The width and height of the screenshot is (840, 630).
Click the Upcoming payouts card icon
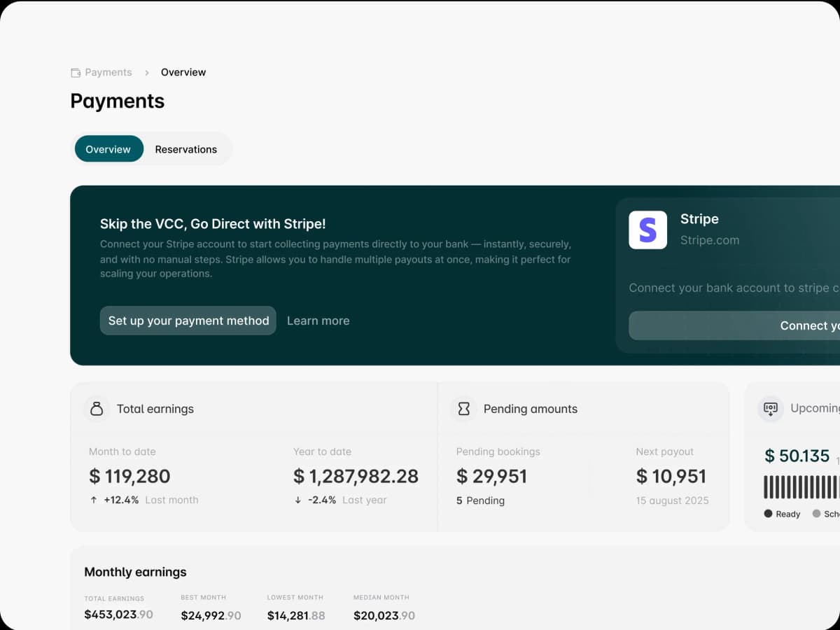tap(770, 409)
